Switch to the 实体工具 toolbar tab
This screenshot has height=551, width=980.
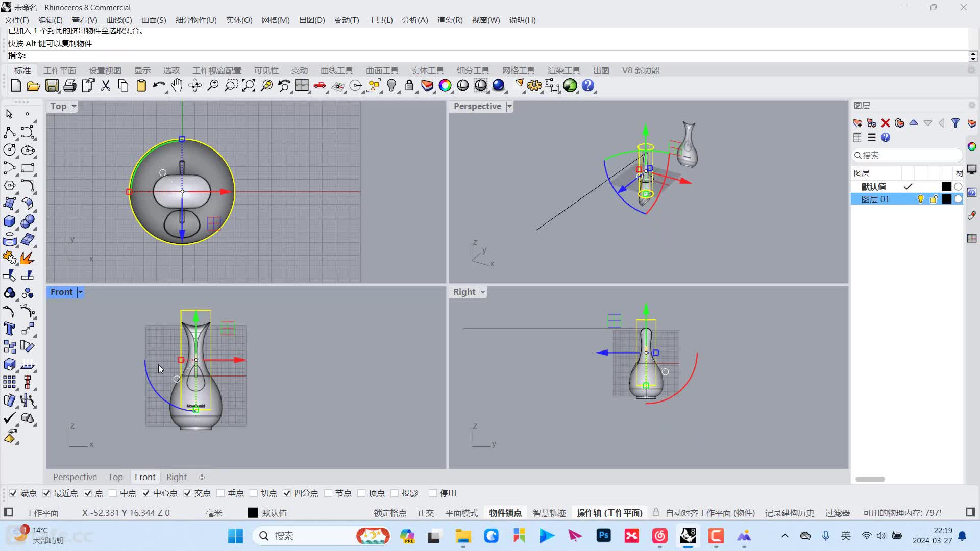(428, 70)
